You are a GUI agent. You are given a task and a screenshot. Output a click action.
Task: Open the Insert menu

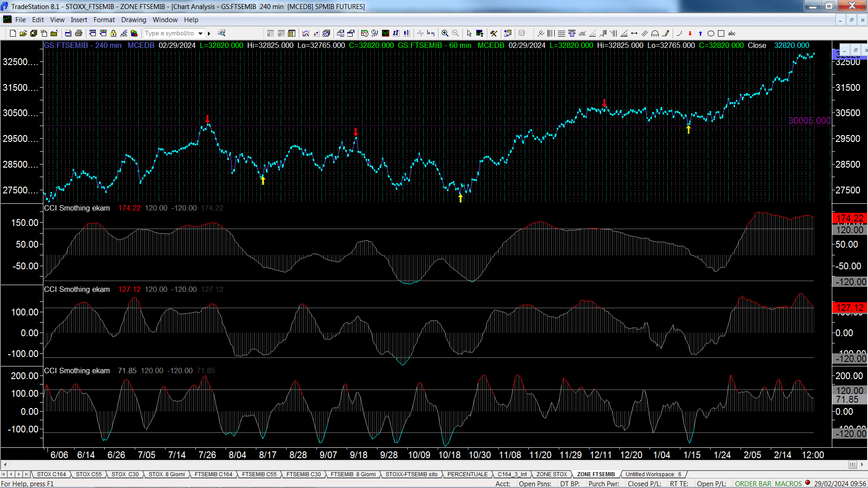(79, 20)
